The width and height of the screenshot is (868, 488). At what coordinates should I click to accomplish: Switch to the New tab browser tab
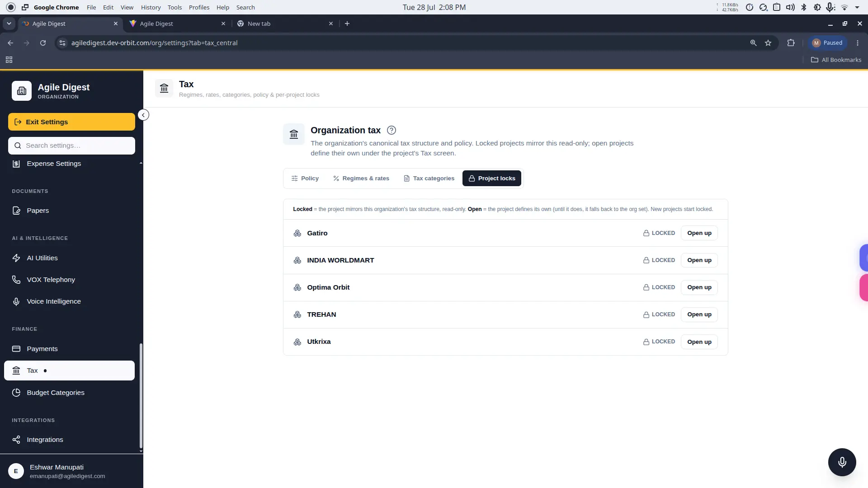(285, 23)
